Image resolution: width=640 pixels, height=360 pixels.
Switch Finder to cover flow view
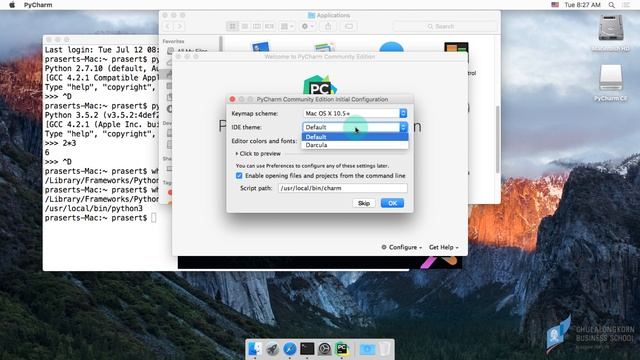point(269,27)
